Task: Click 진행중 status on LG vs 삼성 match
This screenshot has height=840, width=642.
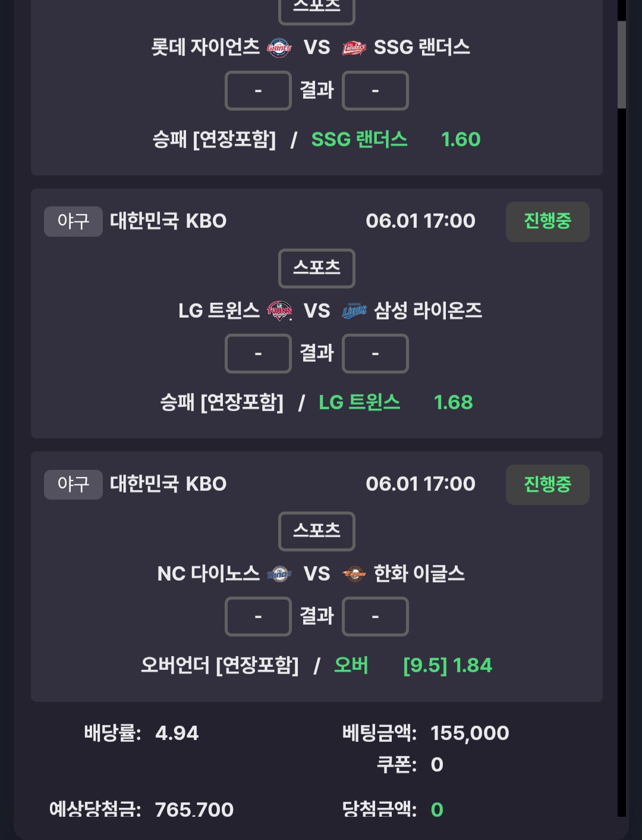Action: (x=547, y=221)
